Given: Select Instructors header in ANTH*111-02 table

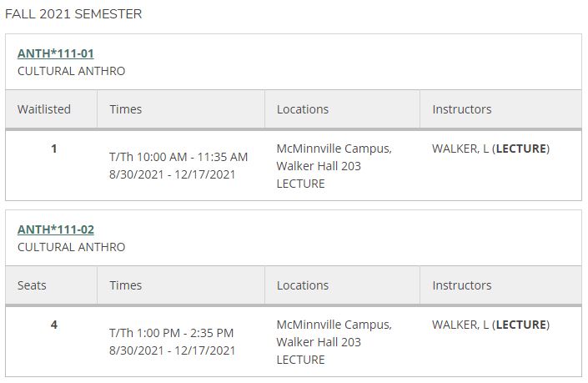Looking at the screenshot, I should tap(462, 285).
